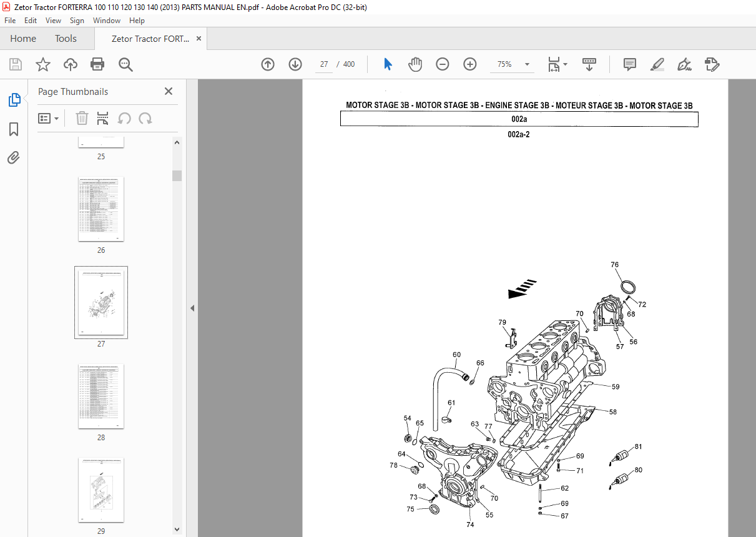Image resolution: width=756 pixels, height=537 pixels.
Task: Click the stamp tool icon
Action: [x=712, y=64]
